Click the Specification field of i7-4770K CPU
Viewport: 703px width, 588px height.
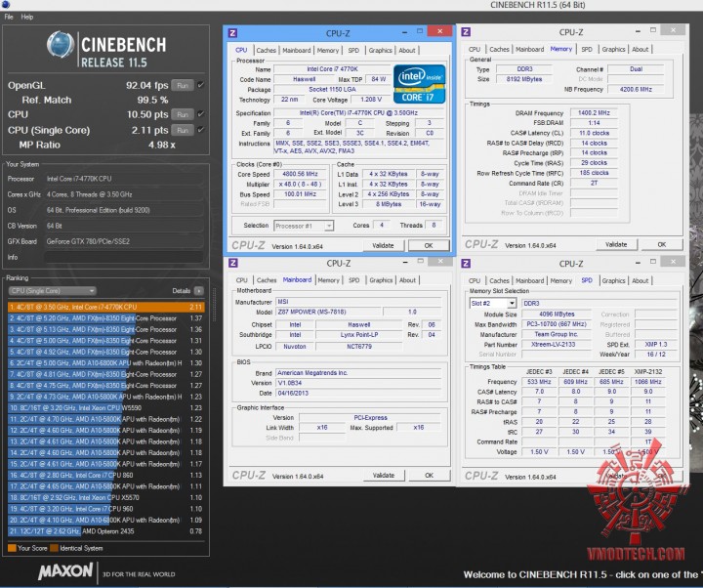[x=358, y=113]
